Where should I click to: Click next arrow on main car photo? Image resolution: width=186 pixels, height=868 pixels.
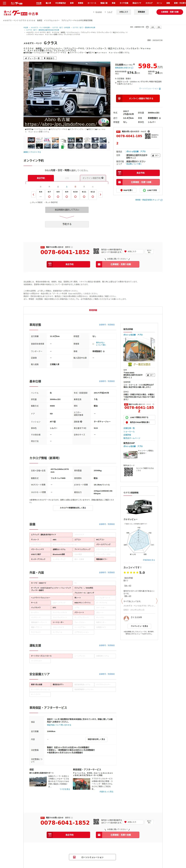(107, 94)
